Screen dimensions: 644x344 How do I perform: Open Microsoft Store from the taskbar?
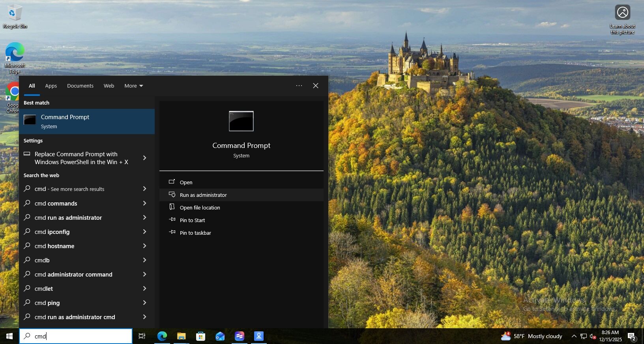200,336
